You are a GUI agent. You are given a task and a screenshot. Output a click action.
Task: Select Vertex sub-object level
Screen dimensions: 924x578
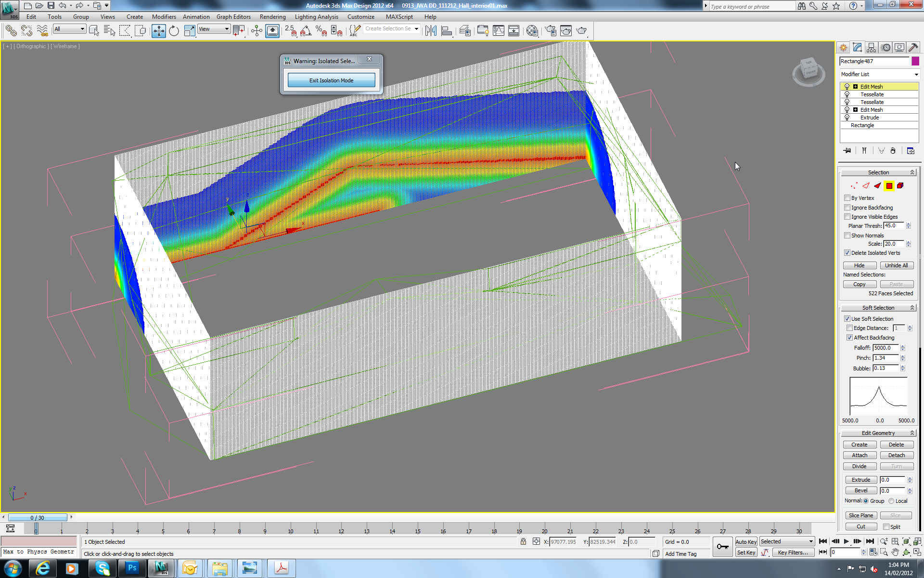[x=854, y=185]
